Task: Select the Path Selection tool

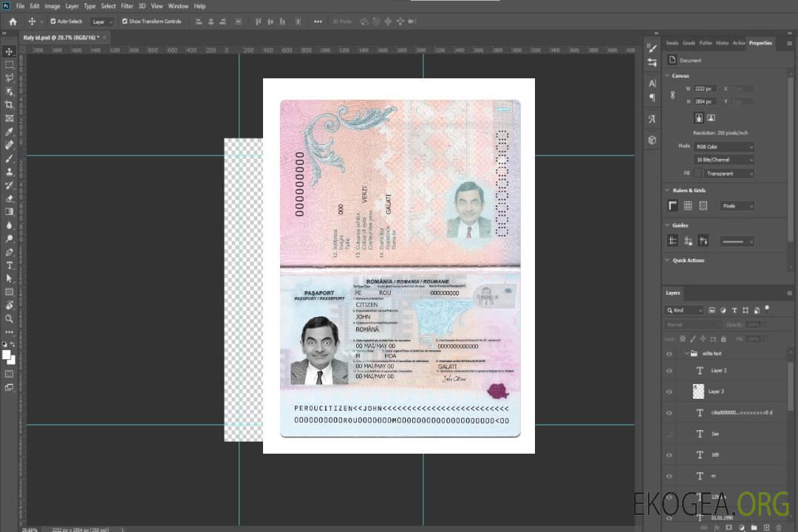Action: (9, 279)
